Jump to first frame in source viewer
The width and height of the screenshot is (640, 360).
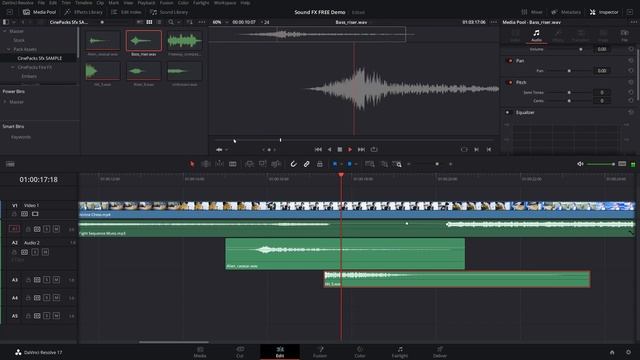pos(318,150)
